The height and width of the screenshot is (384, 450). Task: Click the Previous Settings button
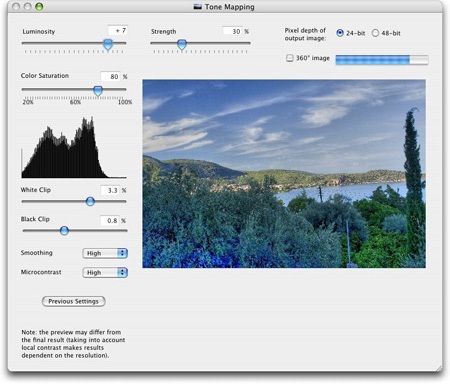pyautogui.click(x=74, y=301)
